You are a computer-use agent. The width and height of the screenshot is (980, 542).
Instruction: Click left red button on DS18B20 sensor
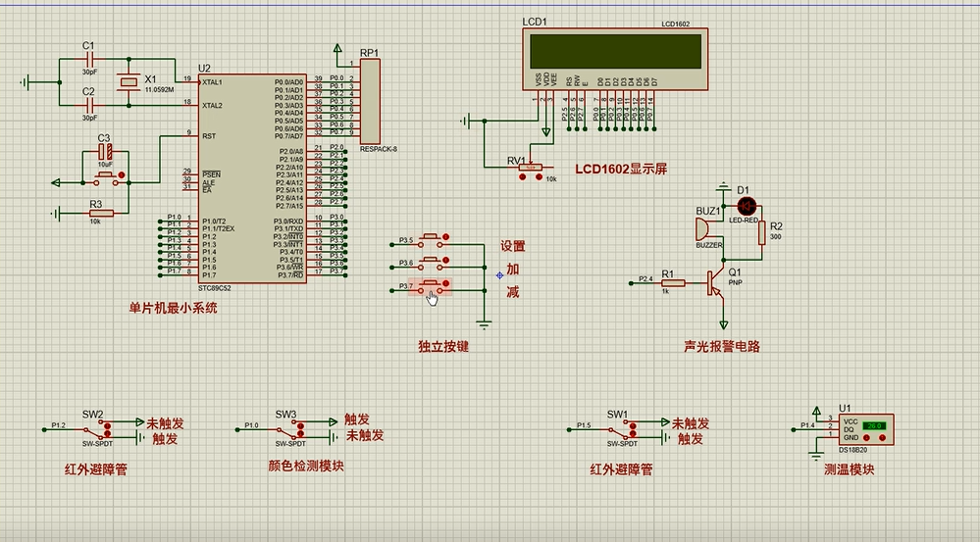pyautogui.click(x=867, y=437)
